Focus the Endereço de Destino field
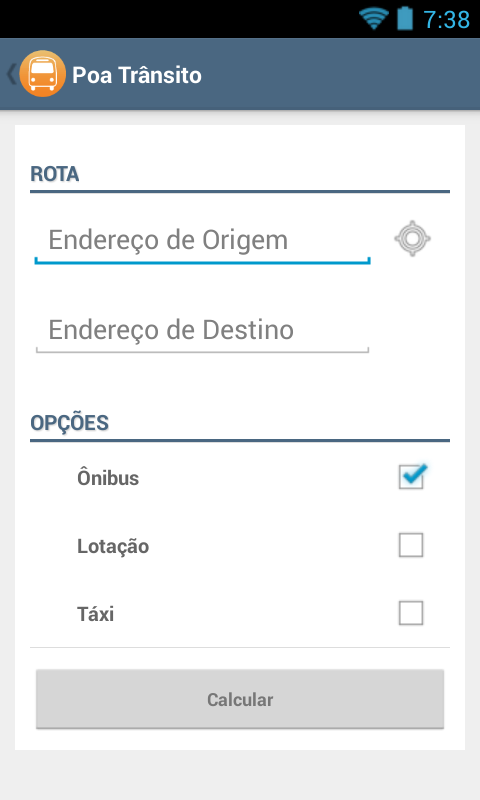This screenshot has width=480, height=800. click(x=202, y=330)
